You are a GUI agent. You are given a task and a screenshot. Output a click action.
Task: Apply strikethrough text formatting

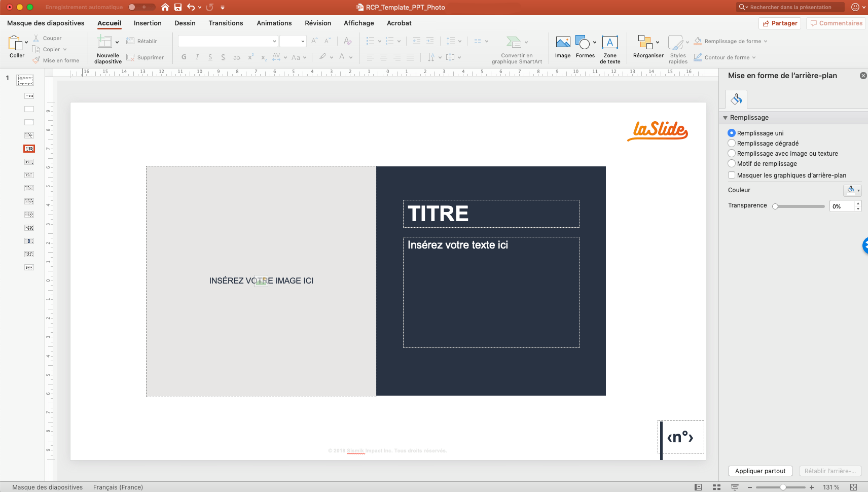(236, 57)
